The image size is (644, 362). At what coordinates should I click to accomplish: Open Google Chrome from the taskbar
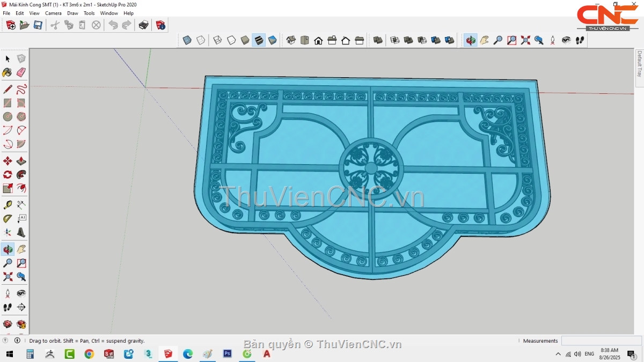[x=89, y=354]
